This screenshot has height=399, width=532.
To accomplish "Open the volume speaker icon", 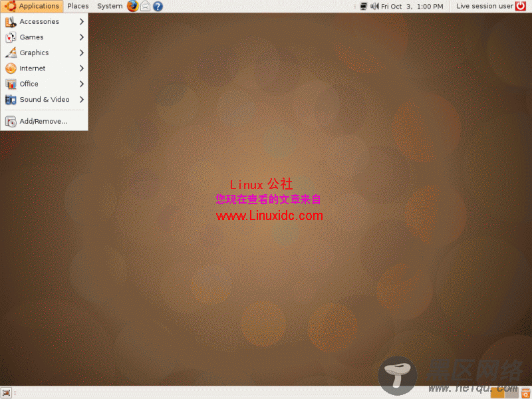I will [x=374, y=6].
